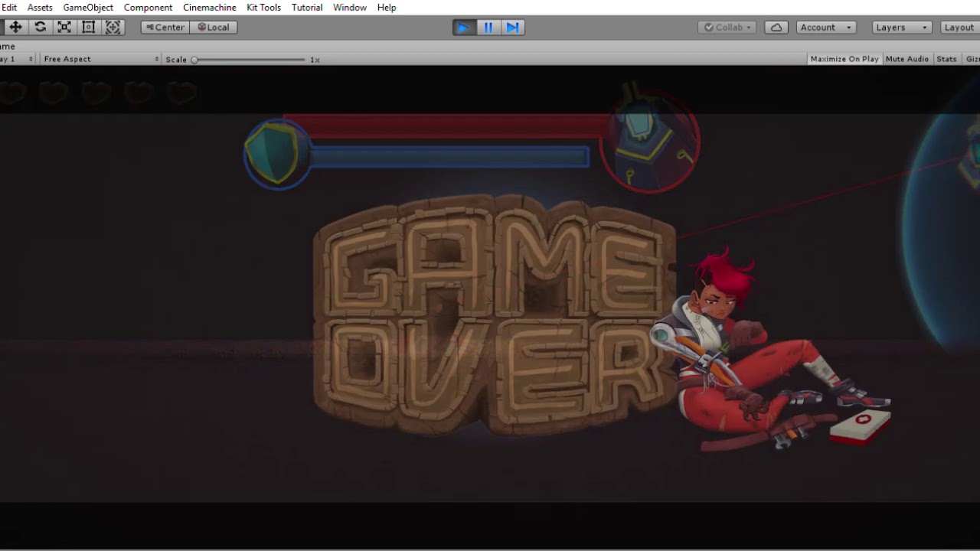Open the Edit menu

9,7
